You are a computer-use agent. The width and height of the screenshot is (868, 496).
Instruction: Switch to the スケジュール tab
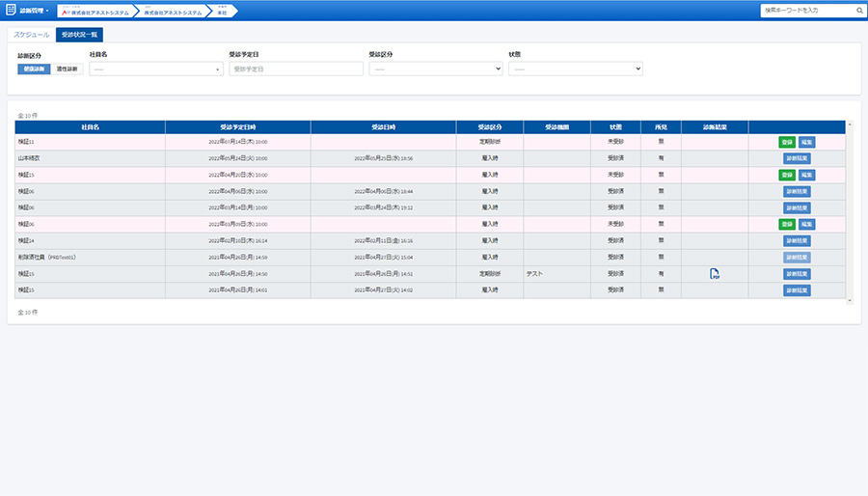click(31, 35)
